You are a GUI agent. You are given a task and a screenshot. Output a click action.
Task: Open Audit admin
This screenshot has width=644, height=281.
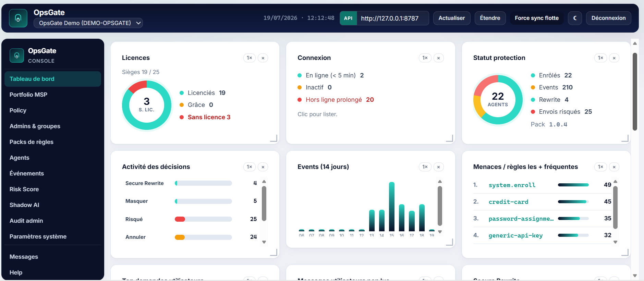pos(53,221)
